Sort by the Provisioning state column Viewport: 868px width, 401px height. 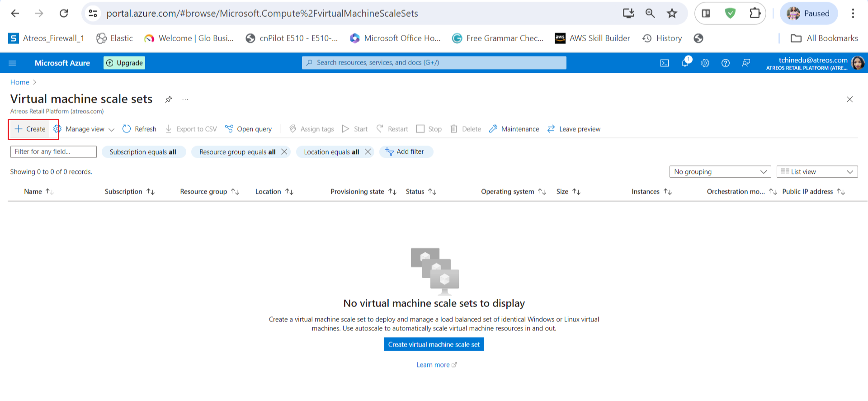click(x=363, y=192)
